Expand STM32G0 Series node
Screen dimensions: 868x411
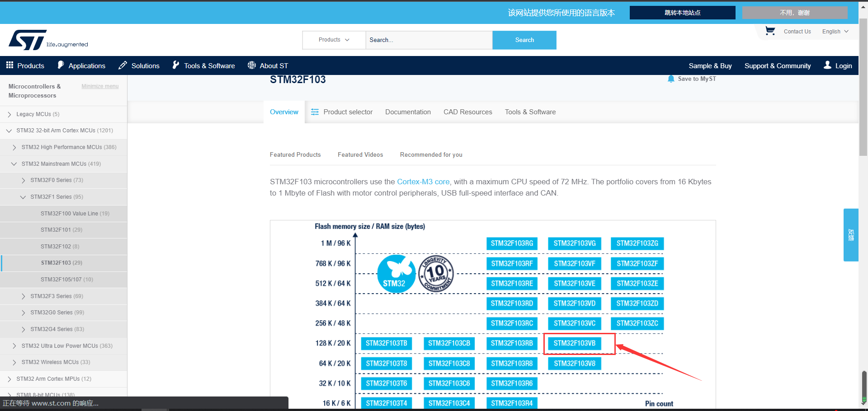24,313
